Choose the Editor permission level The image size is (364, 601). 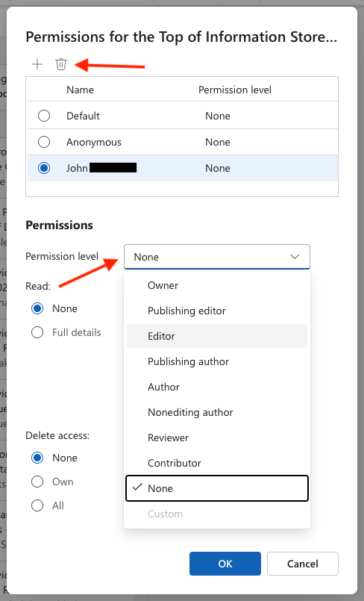point(216,336)
